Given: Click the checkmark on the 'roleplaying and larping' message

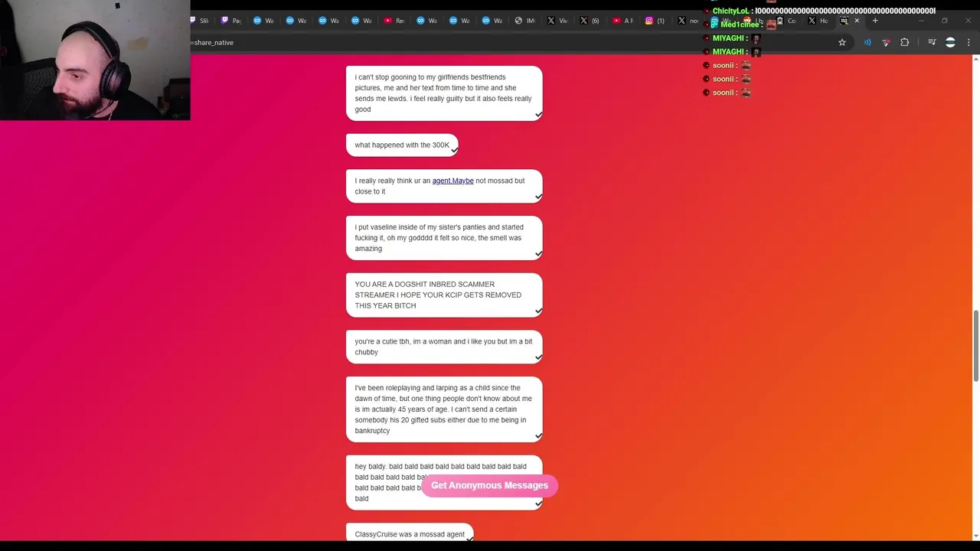Looking at the screenshot, I should [538, 436].
